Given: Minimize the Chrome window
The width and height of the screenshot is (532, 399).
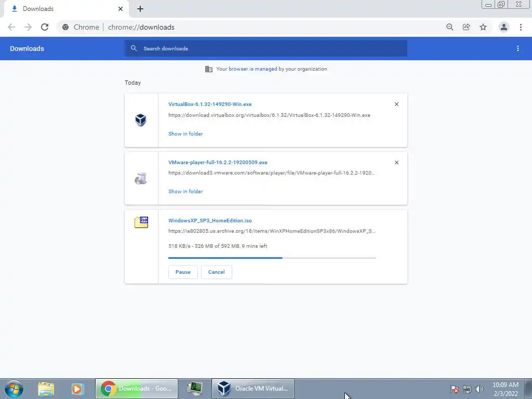Looking at the screenshot, I should (488, 4).
